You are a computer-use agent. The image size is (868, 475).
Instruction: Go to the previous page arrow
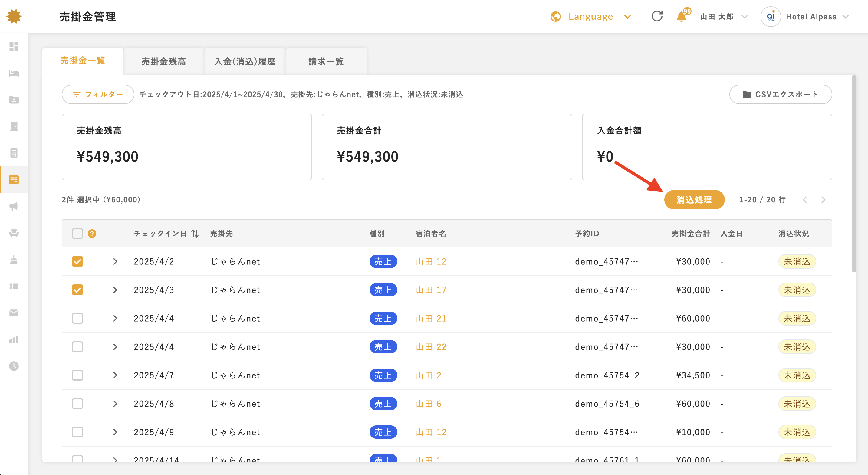pyautogui.click(x=805, y=200)
